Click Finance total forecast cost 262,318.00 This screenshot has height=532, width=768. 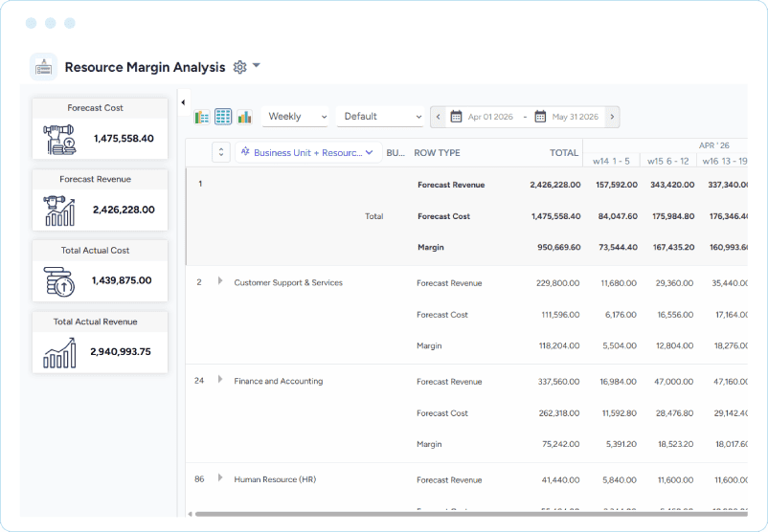click(x=559, y=413)
